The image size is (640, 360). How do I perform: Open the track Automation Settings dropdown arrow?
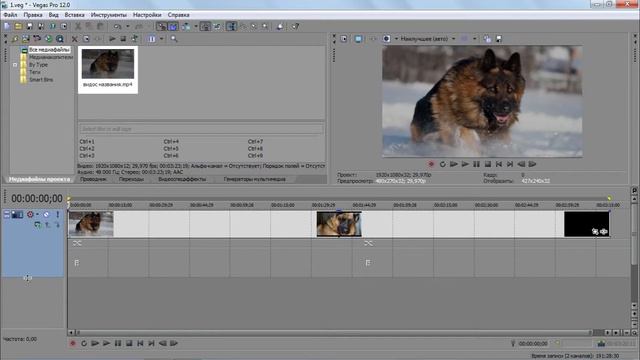[37, 214]
